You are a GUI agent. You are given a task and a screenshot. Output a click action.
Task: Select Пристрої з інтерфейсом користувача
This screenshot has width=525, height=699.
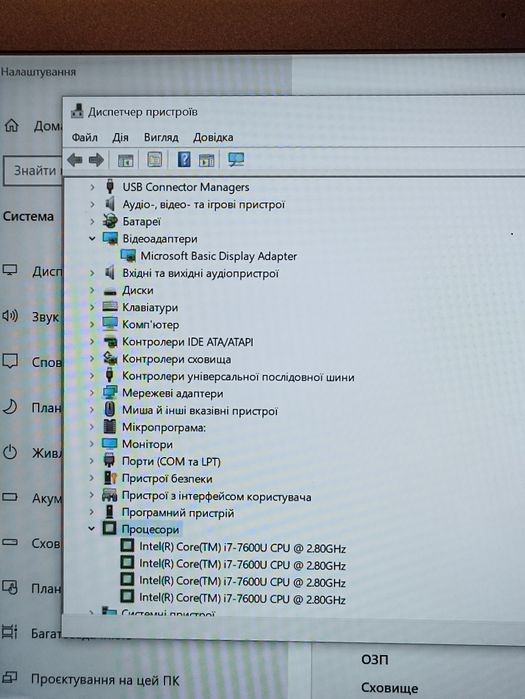tap(217, 496)
